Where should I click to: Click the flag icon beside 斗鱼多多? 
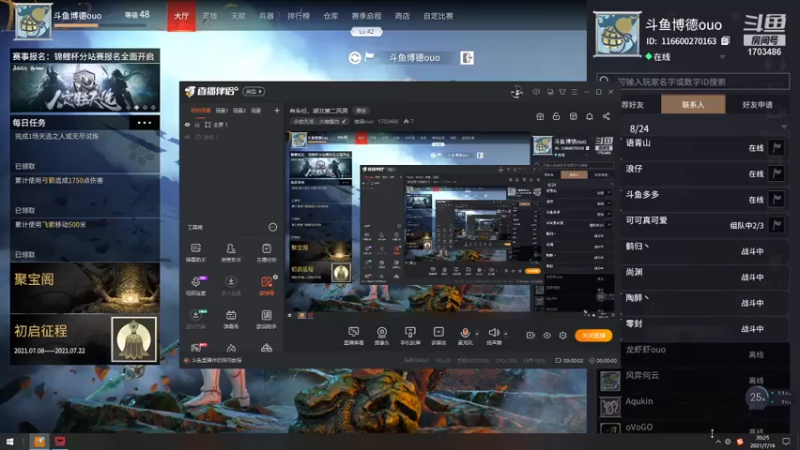(x=777, y=199)
